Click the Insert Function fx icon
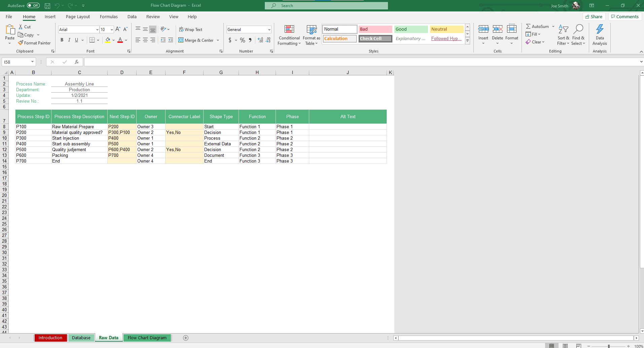644x348 pixels. coord(77,62)
